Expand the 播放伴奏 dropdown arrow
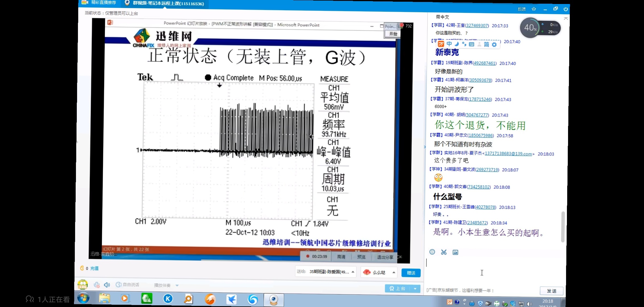Screen dimensions: 644x307 [x=177, y=285]
